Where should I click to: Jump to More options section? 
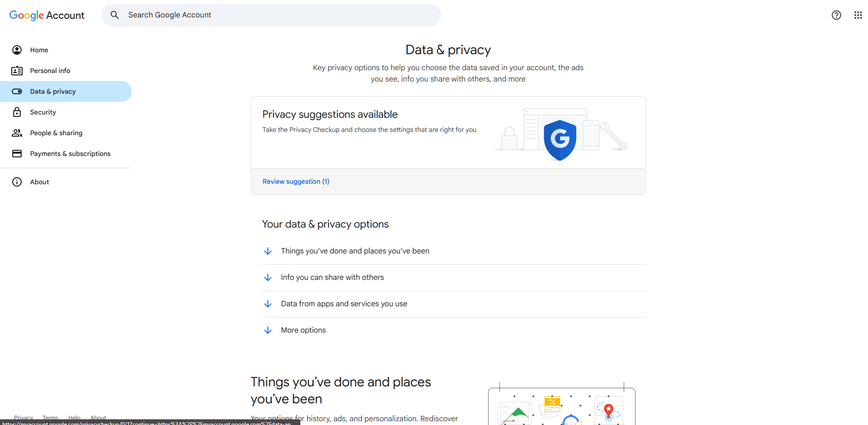tap(303, 330)
